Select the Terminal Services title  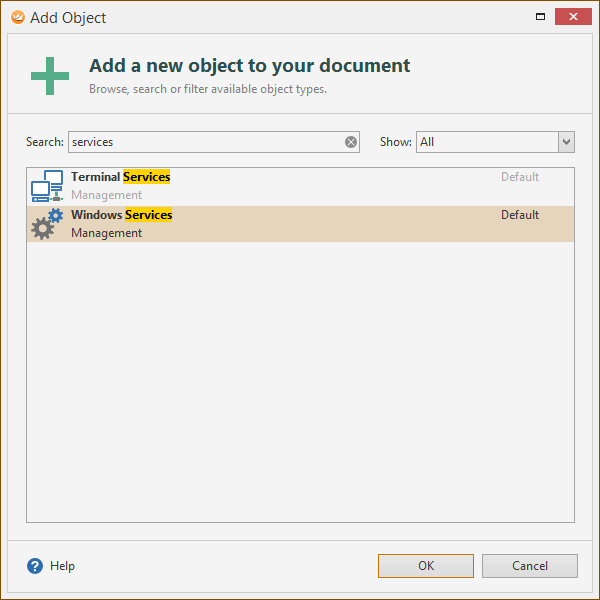[x=121, y=177]
